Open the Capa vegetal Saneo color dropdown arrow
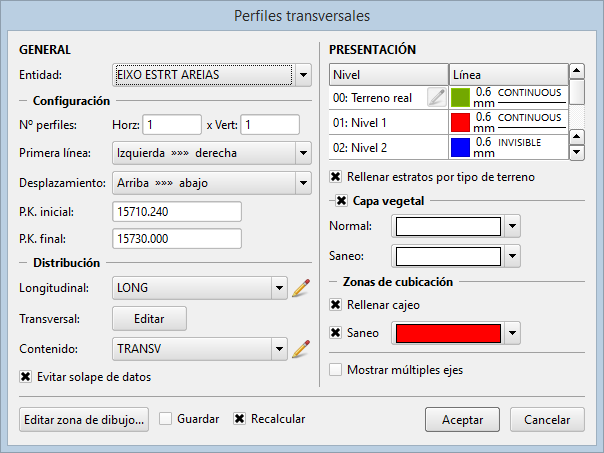Image resolution: width=604 pixels, height=453 pixels. 512,256
